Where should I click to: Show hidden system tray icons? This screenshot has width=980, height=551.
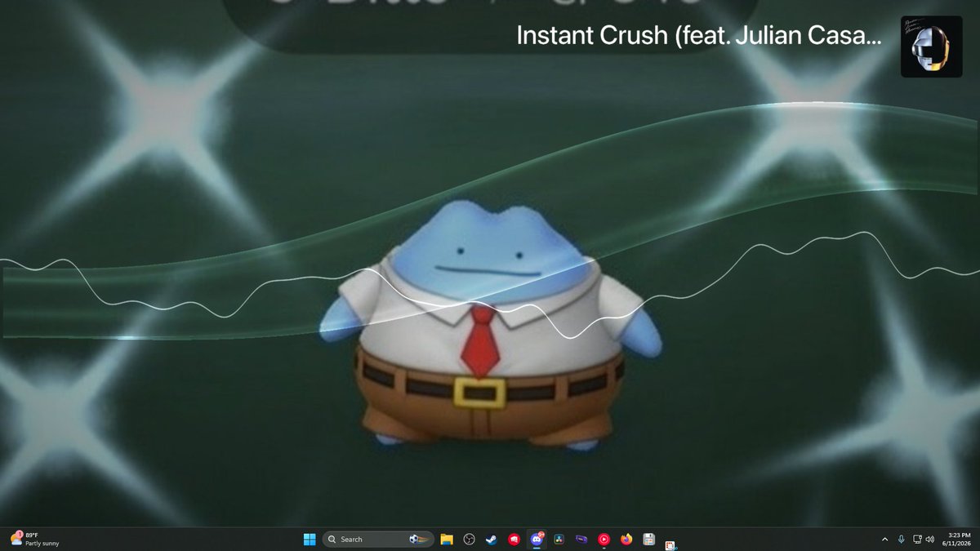884,539
